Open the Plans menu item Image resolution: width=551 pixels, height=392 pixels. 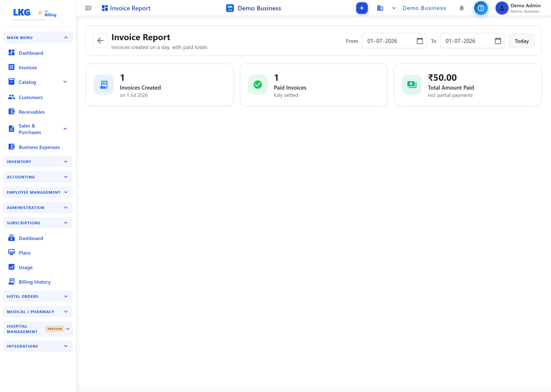tap(38, 252)
